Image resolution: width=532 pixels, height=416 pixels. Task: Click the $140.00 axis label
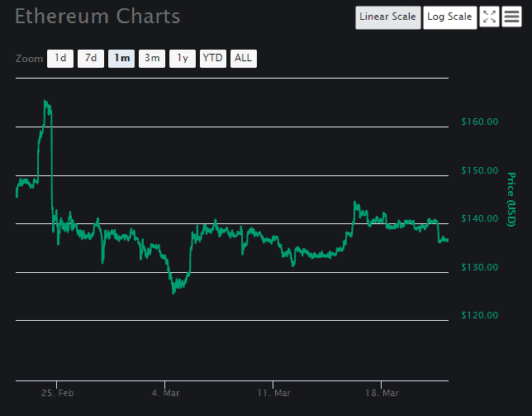(479, 218)
